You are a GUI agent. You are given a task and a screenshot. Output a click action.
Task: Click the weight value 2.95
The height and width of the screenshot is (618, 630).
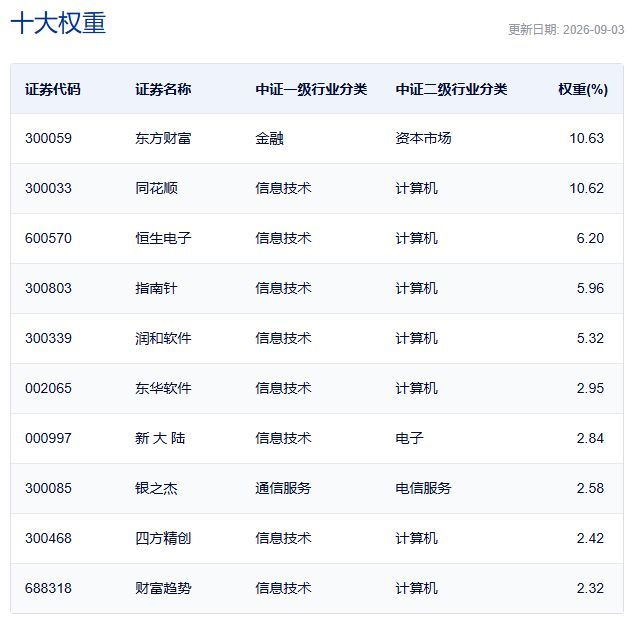[x=590, y=388]
